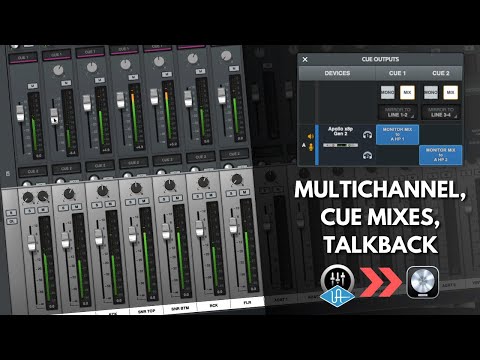Mute the cue strip reading -4.4
The width and height of the screenshot is (480, 360).
coord(66,83)
